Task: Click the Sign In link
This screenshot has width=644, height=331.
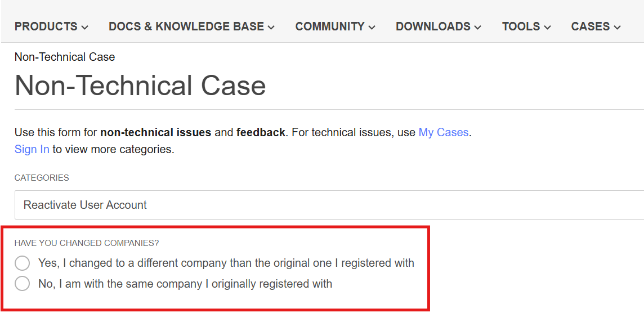Action: tap(32, 149)
